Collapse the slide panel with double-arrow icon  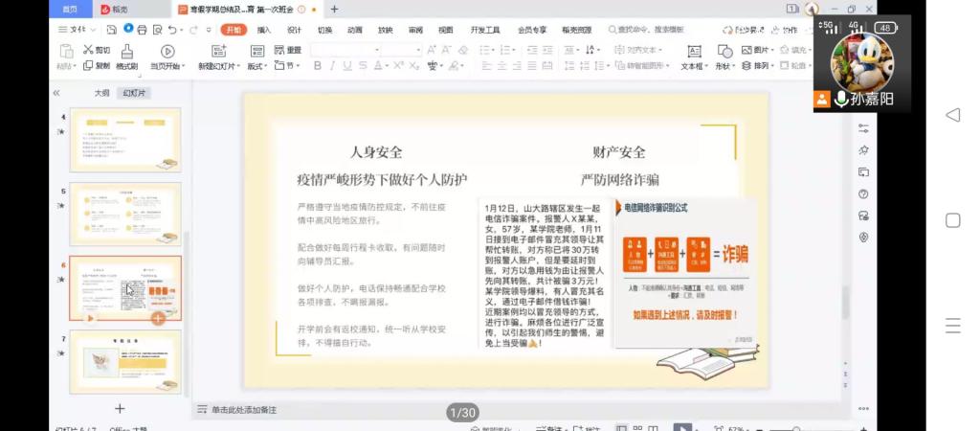tap(56, 93)
